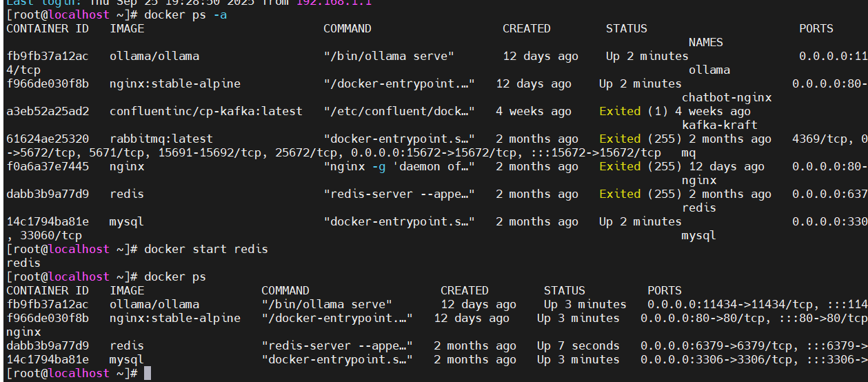Click container ID f0a6a37e7445
The image size is (868, 382).
(x=48, y=166)
